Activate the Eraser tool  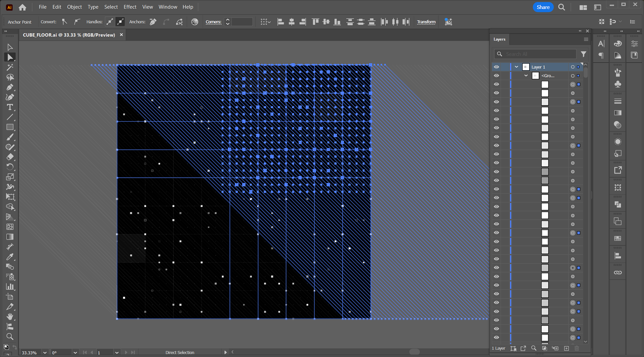10,157
